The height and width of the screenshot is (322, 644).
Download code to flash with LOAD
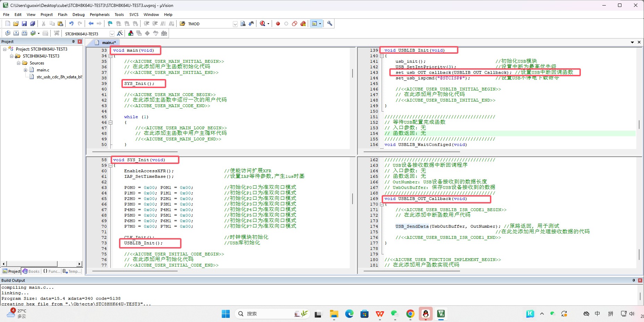point(57,33)
